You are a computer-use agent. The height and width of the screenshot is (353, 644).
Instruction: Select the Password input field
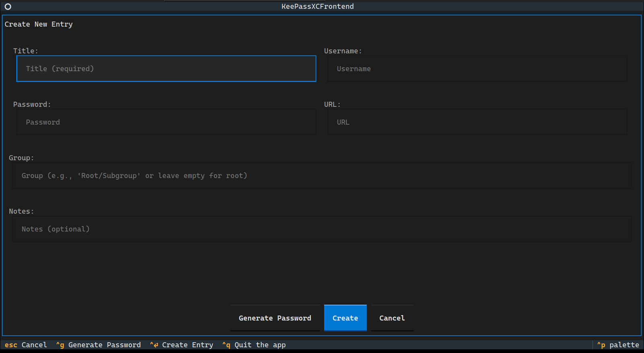(166, 122)
